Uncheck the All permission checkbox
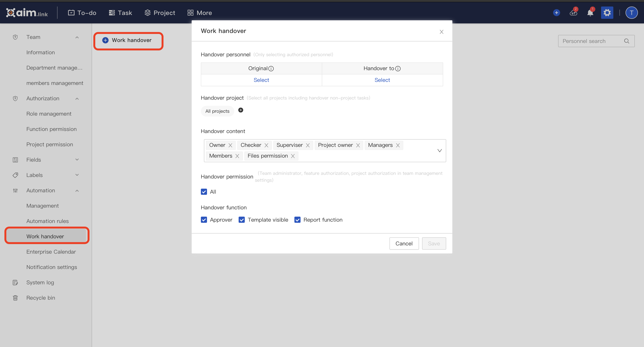This screenshot has height=347, width=644. 204,192
